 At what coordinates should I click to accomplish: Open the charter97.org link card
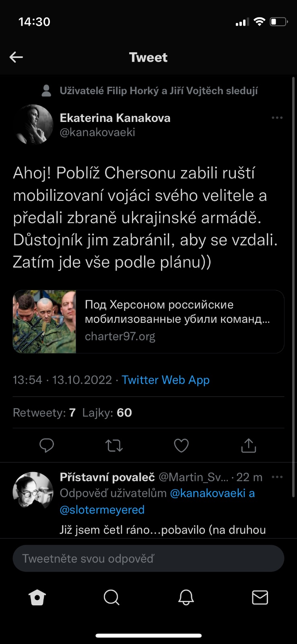point(148,322)
